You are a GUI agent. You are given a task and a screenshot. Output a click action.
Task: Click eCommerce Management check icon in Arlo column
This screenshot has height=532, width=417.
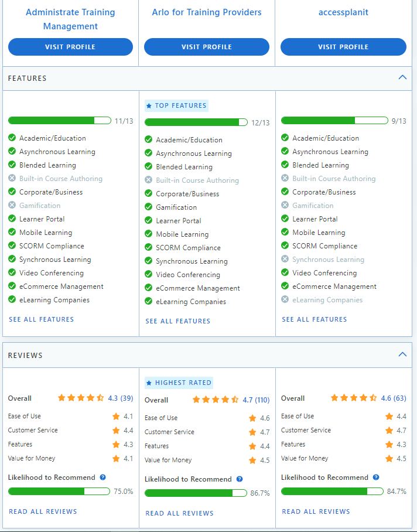149,288
